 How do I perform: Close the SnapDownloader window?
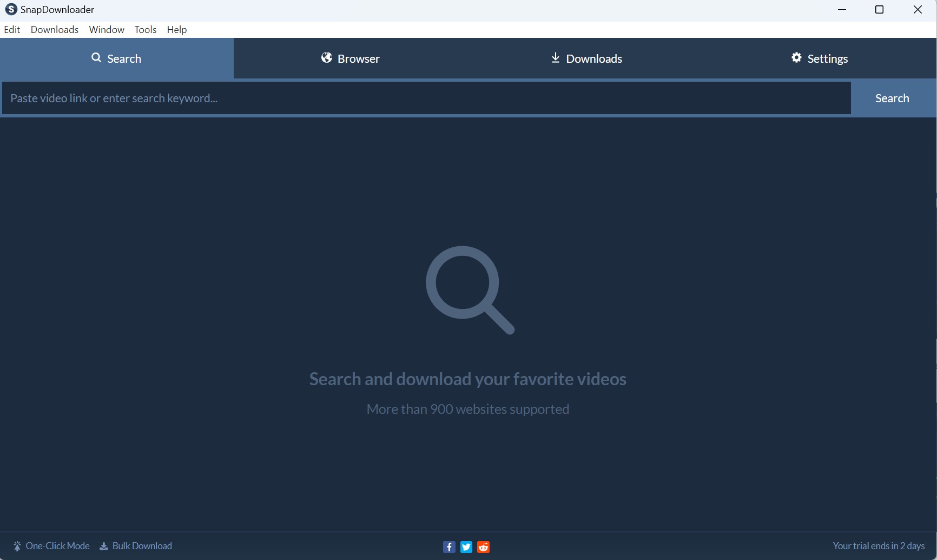pos(918,10)
